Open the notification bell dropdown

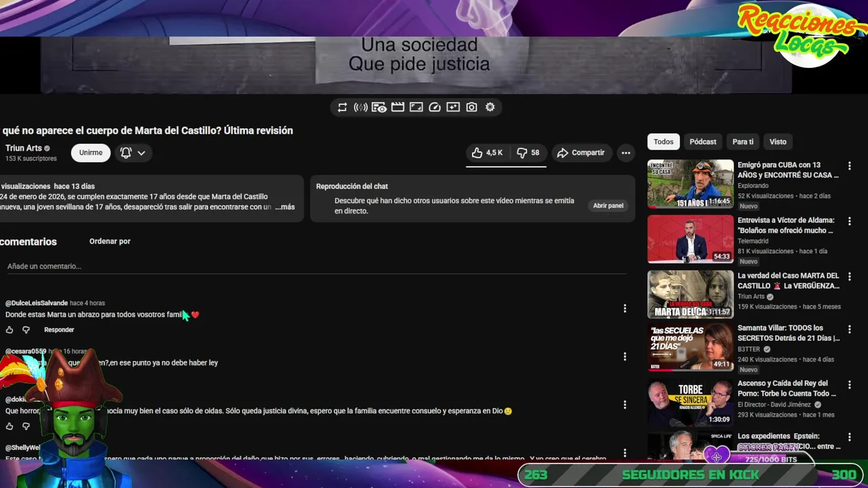click(133, 153)
